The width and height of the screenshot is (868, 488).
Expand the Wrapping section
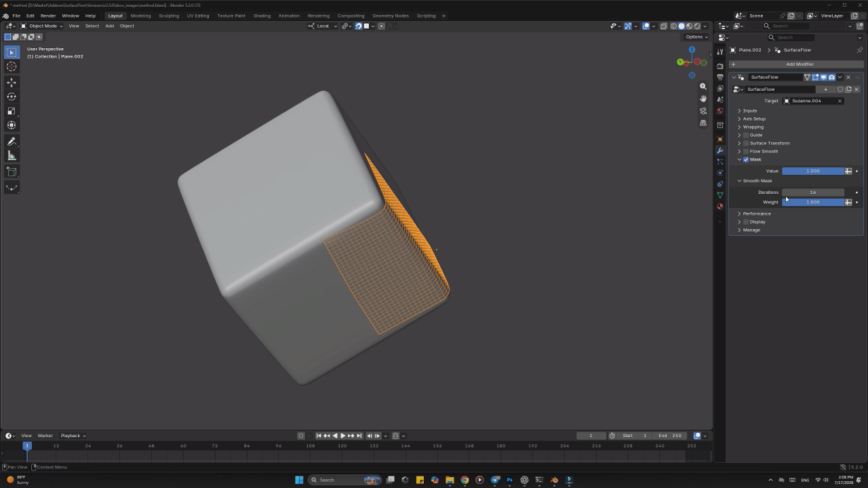tap(753, 127)
